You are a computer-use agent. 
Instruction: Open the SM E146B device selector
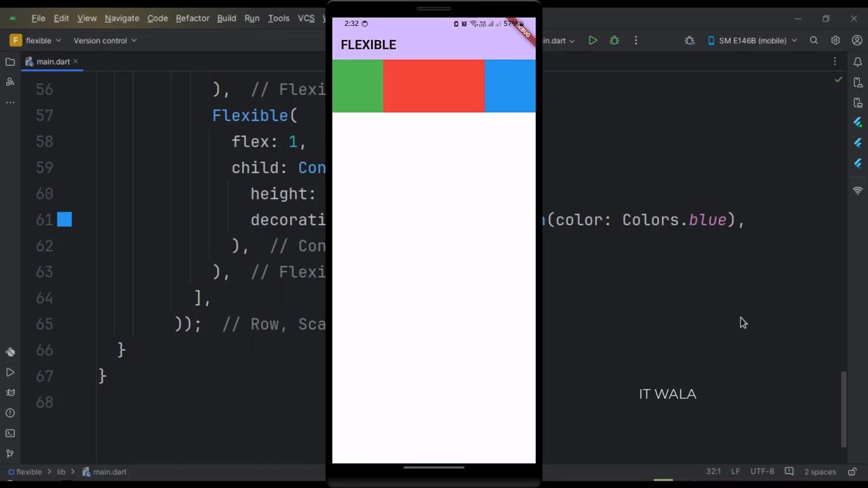coord(752,41)
